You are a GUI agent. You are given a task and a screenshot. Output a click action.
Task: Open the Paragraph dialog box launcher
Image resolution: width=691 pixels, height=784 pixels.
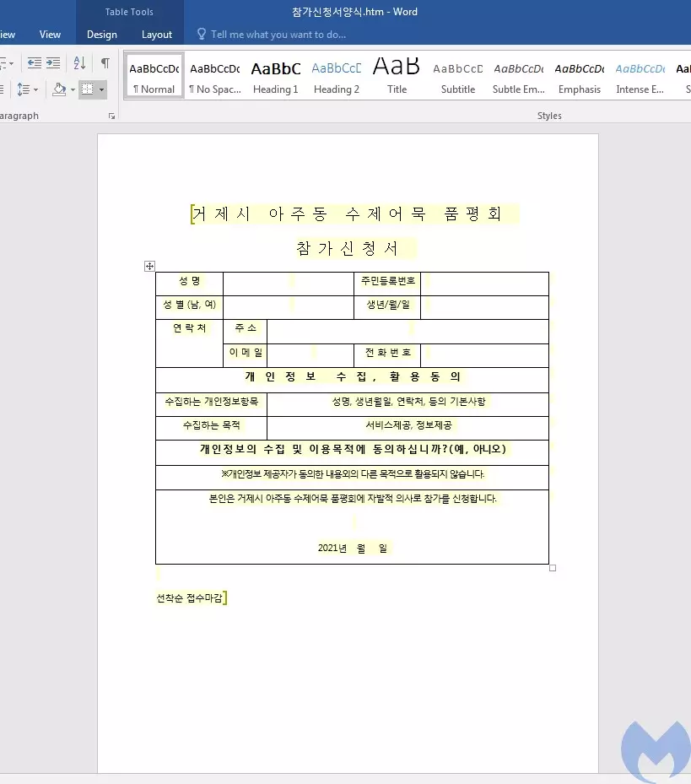[112, 116]
